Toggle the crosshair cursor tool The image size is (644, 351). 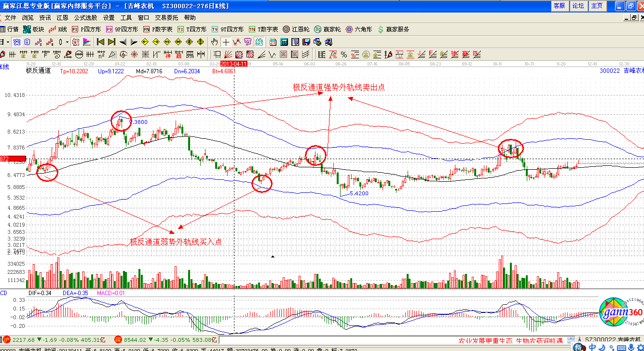coord(226,42)
